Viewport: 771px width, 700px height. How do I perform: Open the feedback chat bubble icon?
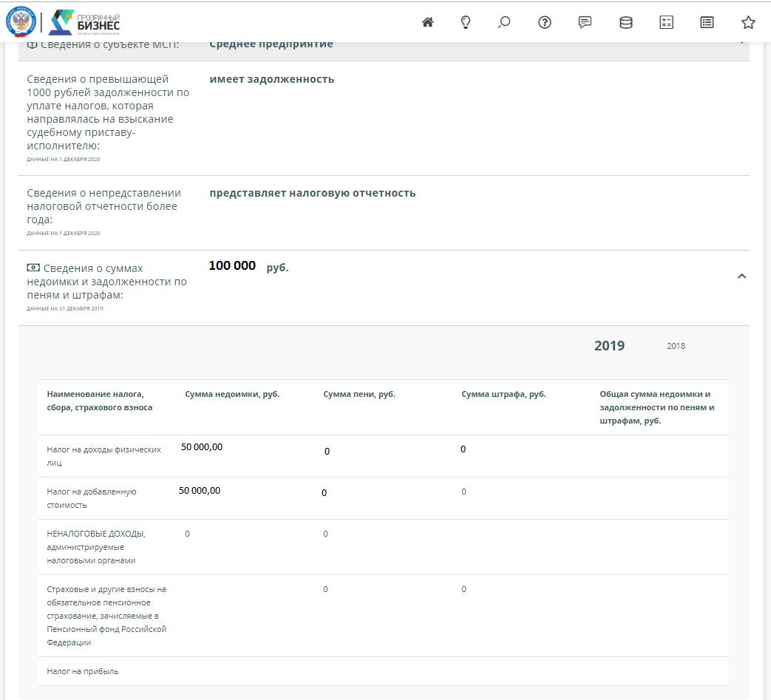click(x=585, y=22)
